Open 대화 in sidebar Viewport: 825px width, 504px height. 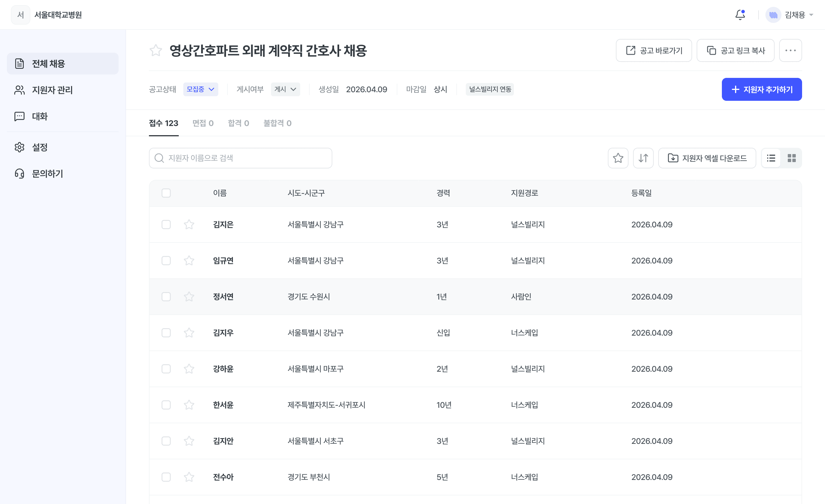coord(63,117)
